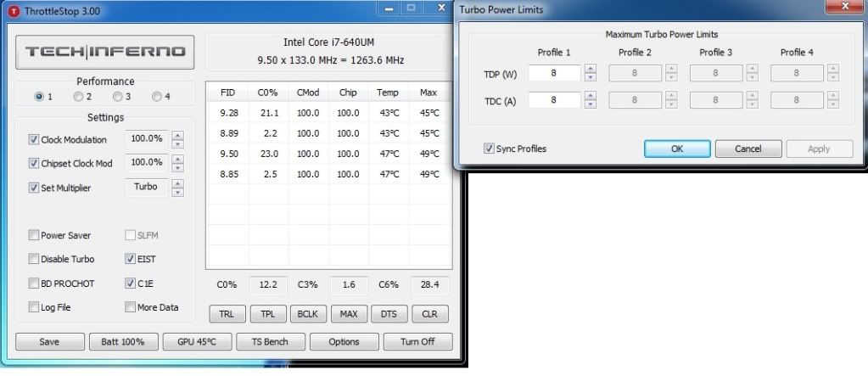The height and width of the screenshot is (376, 868).
Task: Select performance profile 3
Action: click(117, 97)
